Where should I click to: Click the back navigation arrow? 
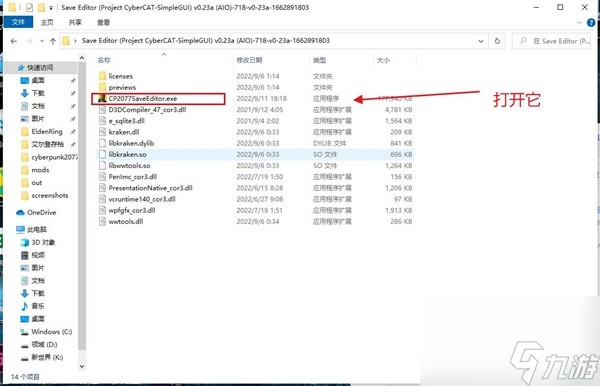pos(14,41)
